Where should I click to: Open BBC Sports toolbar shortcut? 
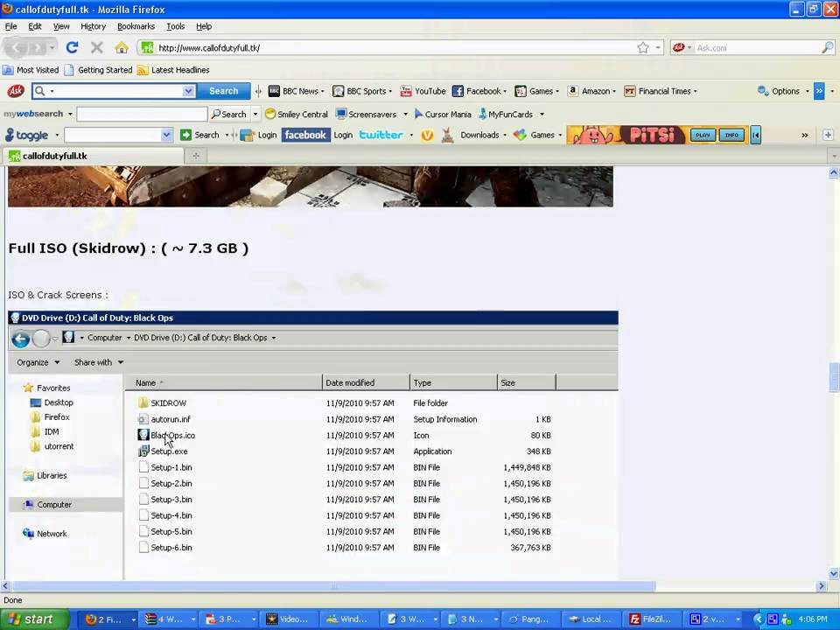click(362, 91)
